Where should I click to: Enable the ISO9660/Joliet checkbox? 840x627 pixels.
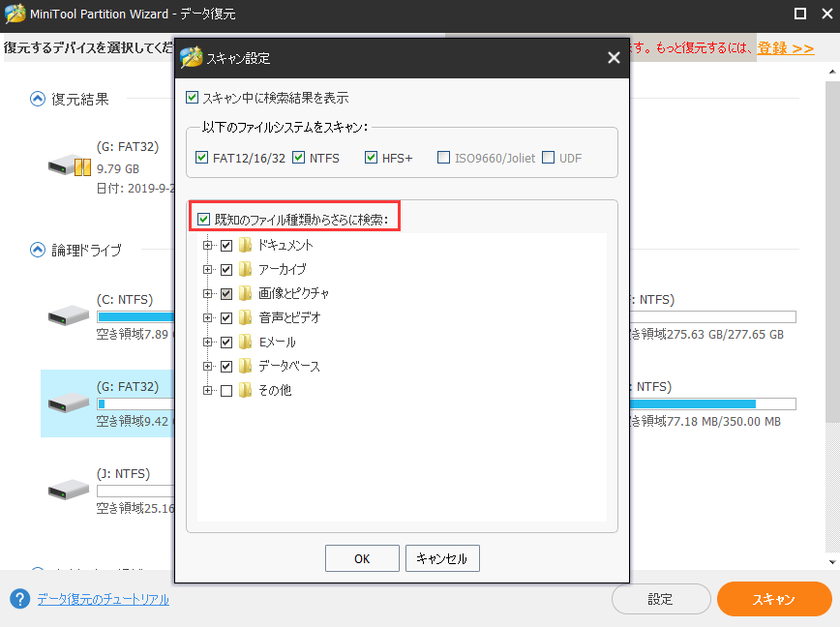tap(443, 158)
